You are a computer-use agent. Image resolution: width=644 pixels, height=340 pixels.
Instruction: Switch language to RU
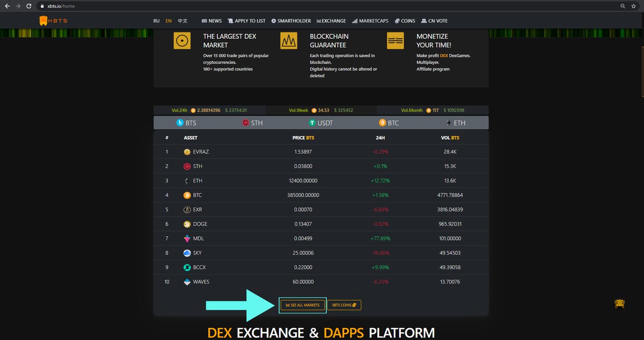(x=156, y=21)
